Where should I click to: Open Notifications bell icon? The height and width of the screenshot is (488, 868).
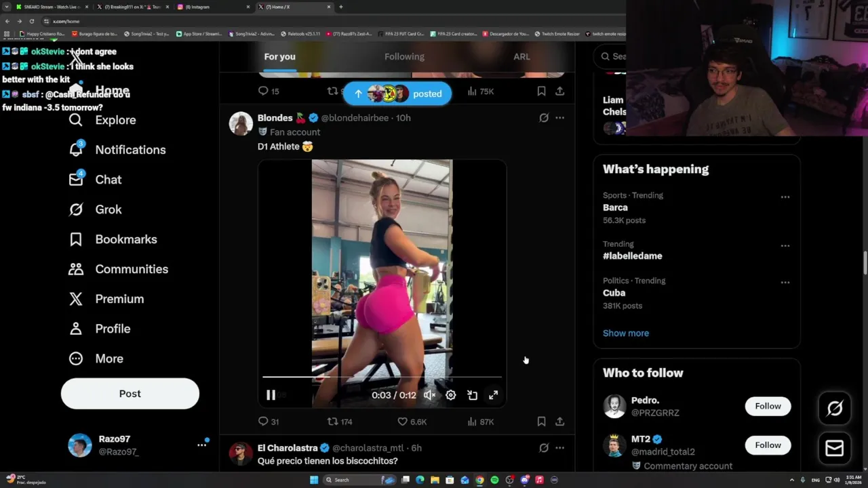click(76, 149)
